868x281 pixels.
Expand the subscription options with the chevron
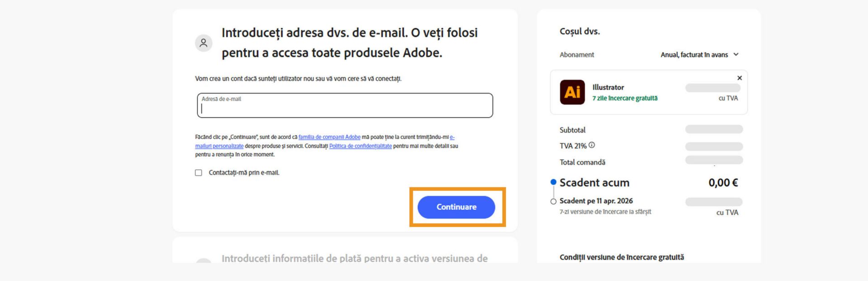pyautogui.click(x=736, y=54)
